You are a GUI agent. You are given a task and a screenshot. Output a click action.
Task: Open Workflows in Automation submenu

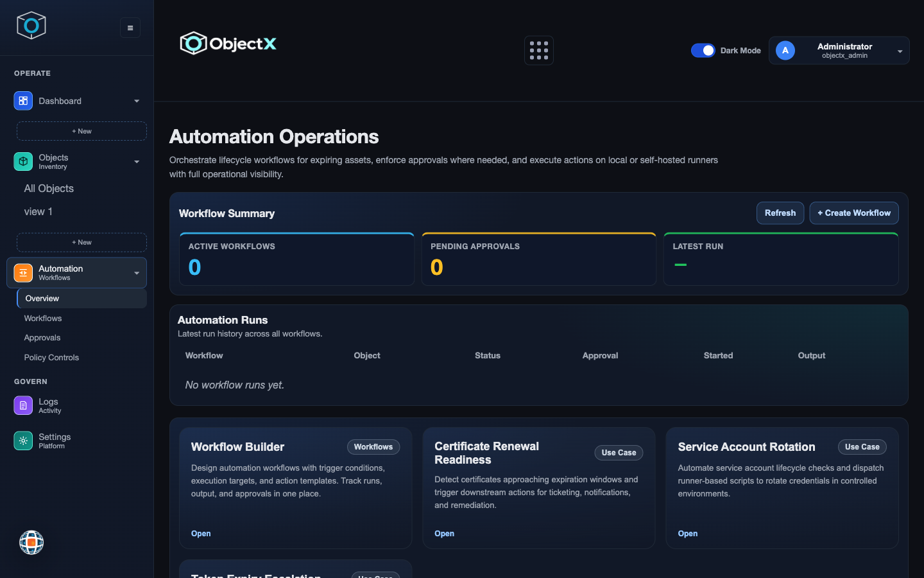43,319
